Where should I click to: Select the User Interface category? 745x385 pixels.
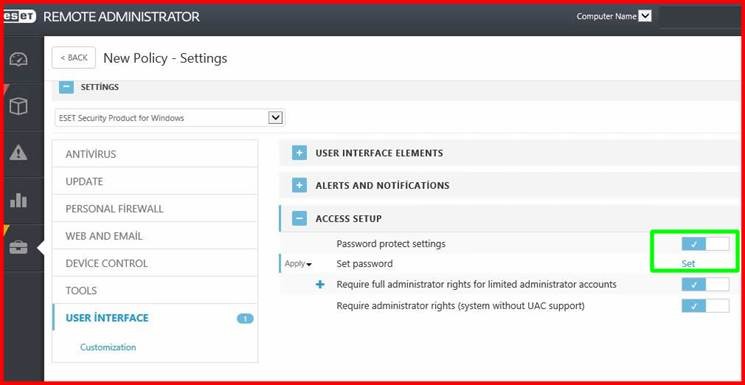tap(155, 318)
